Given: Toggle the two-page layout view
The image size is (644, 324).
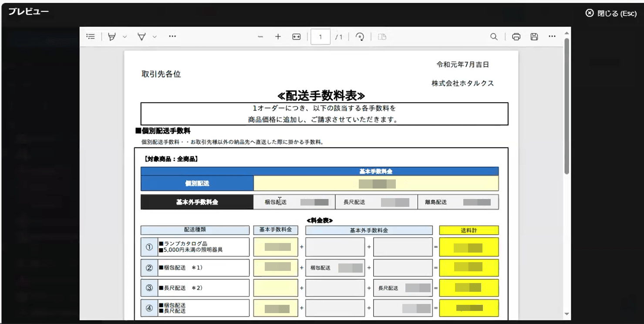Looking at the screenshot, I should click(x=382, y=37).
